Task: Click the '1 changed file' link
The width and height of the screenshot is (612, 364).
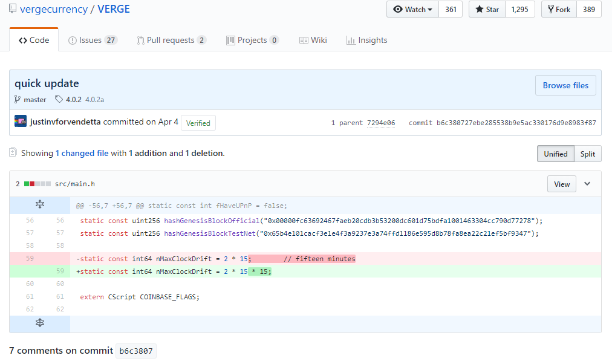Action: (x=82, y=154)
